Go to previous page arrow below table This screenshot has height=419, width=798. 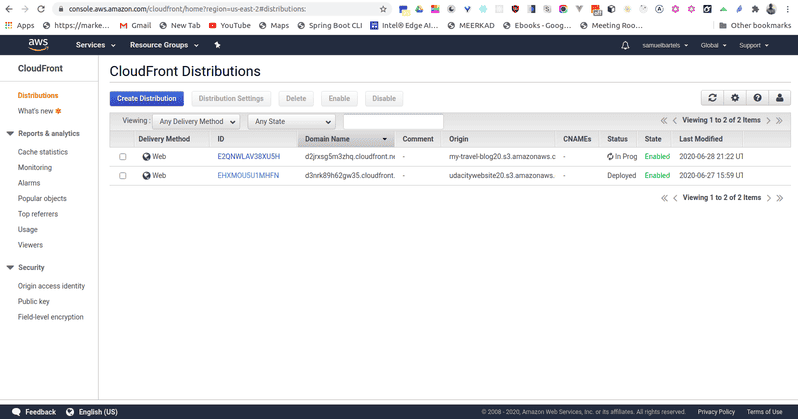pos(675,198)
